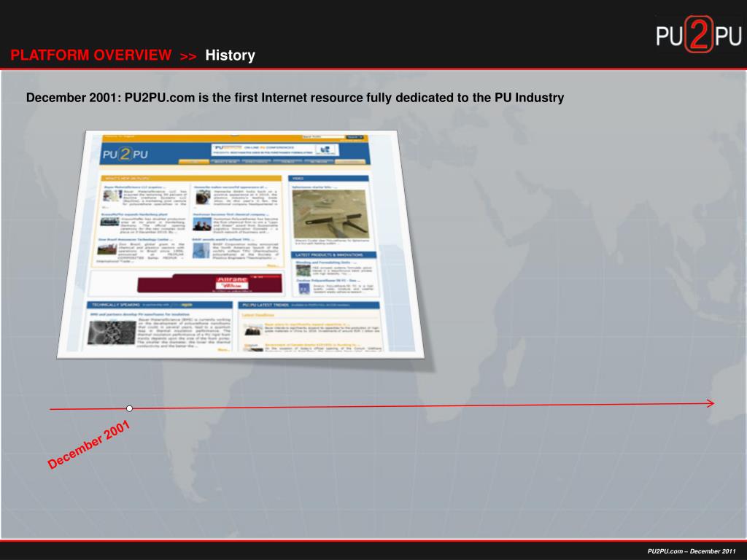Click the on-line conference banner in the screenshot
The width and height of the screenshot is (747, 560).
(x=275, y=149)
